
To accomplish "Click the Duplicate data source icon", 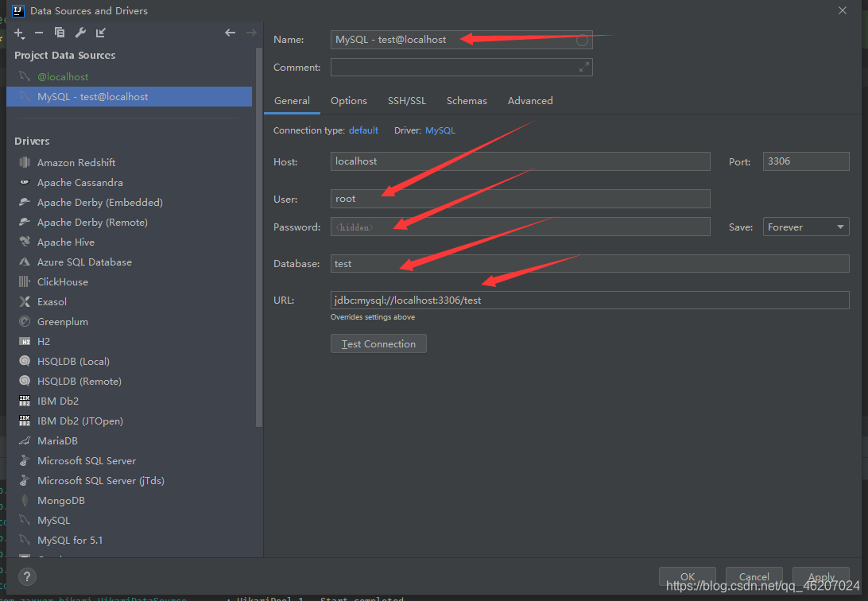I will (x=60, y=33).
